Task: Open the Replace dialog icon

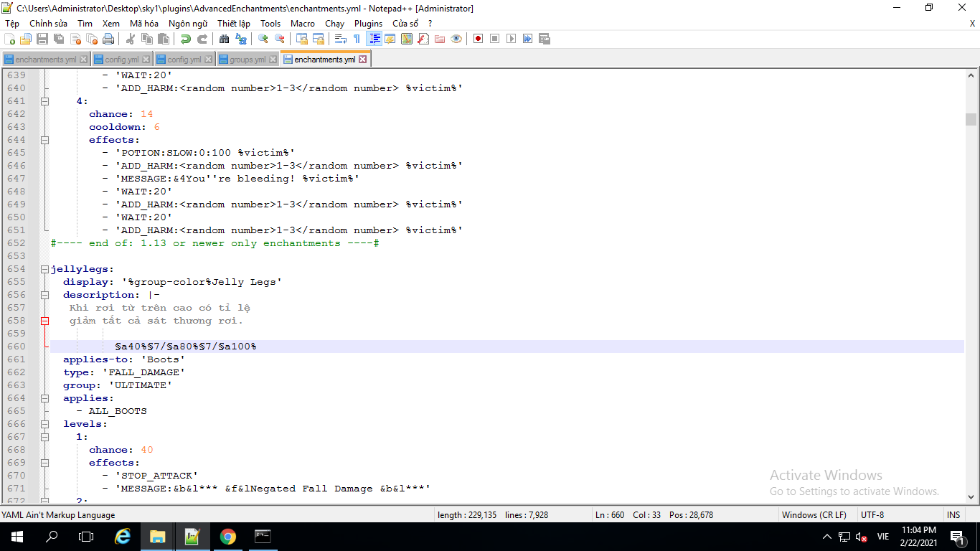Action: tap(240, 39)
